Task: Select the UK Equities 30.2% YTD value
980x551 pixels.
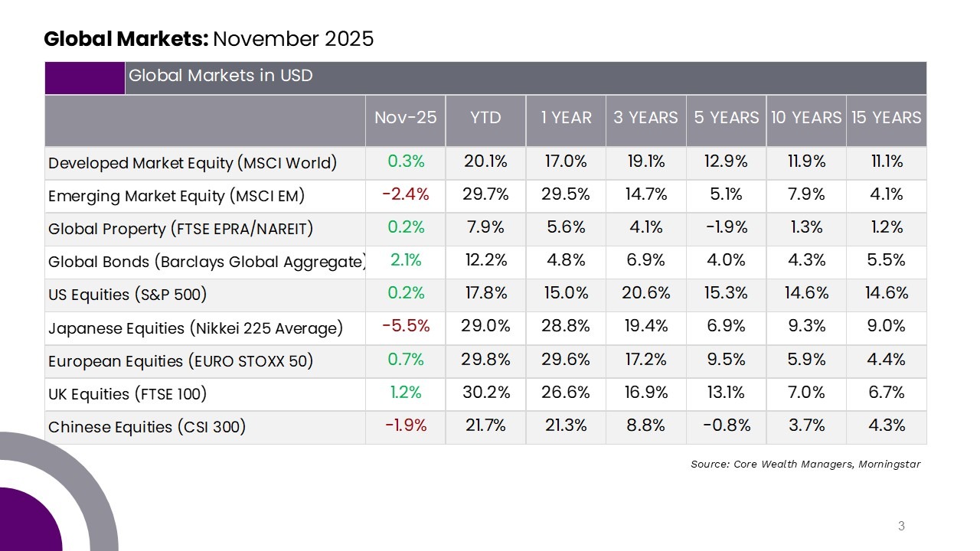Action: tap(485, 393)
